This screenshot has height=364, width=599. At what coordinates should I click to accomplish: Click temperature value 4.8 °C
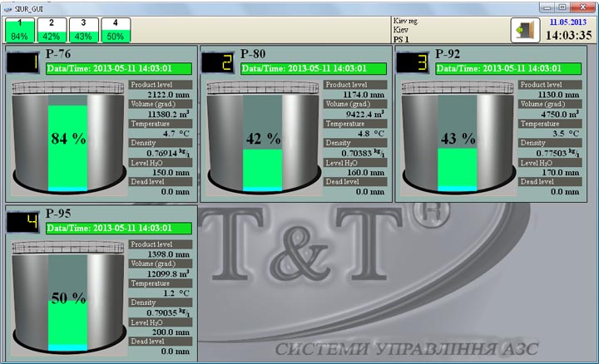point(371,134)
